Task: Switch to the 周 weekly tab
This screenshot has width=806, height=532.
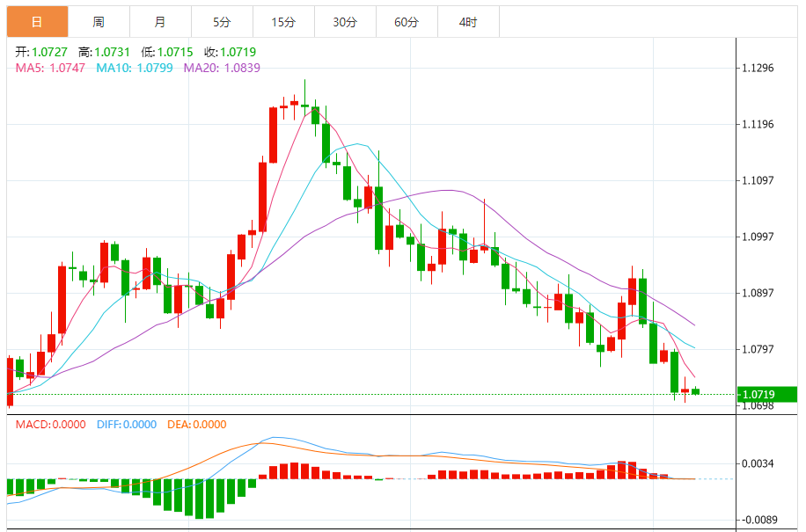Action: tap(99, 22)
